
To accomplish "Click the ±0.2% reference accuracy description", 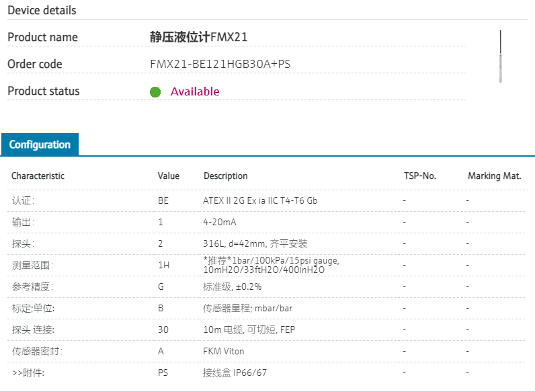I will [232, 286].
